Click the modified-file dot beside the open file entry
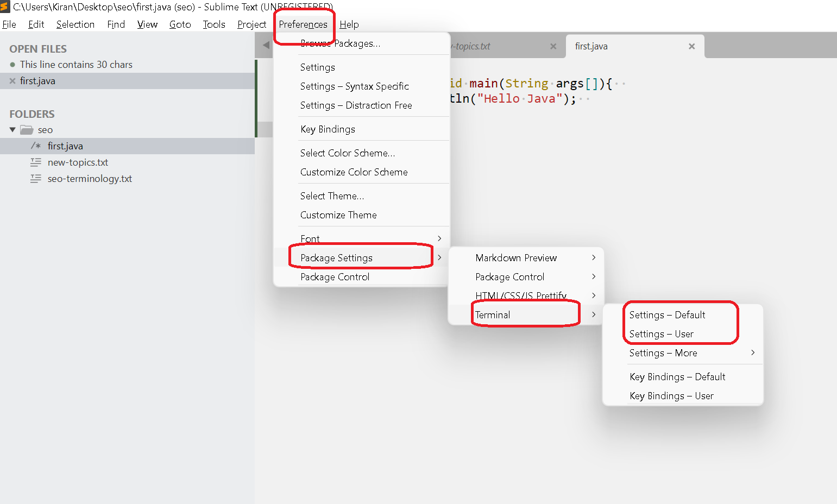The height and width of the screenshot is (504, 837). click(12, 64)
